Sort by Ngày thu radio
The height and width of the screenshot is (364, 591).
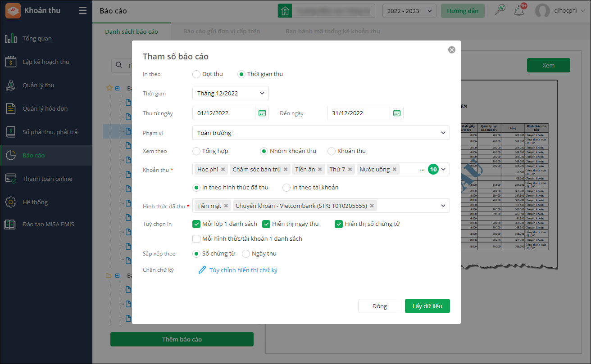246,254
